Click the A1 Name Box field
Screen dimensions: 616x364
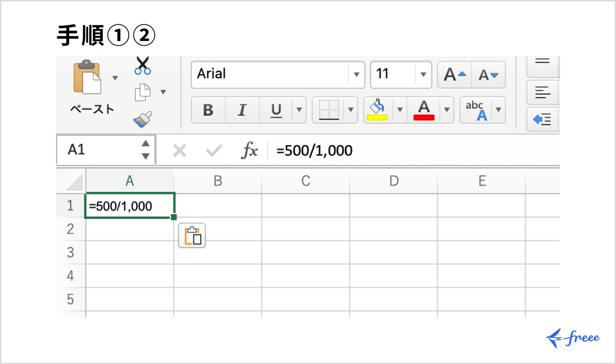coord(98,150)
